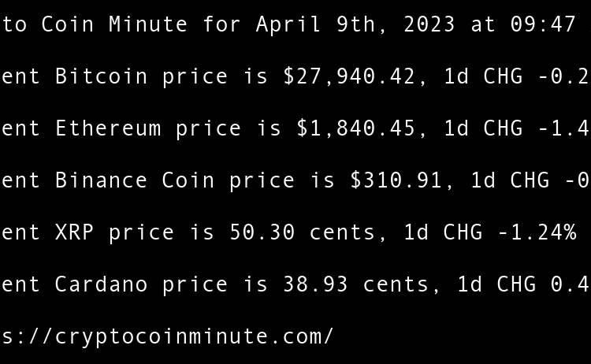
Task: Click the word Cardano
Action: click(x=101, y=284)
